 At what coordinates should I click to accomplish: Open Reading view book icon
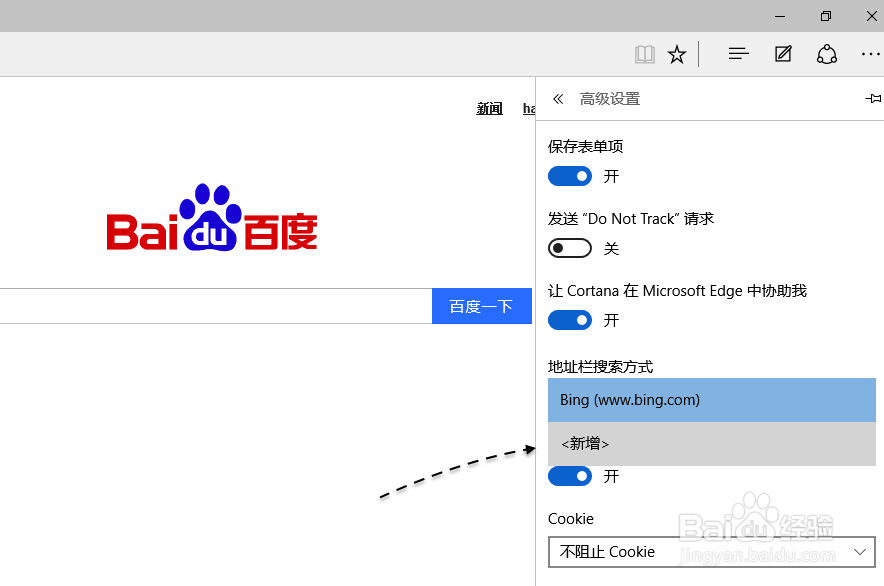(644, 55)
